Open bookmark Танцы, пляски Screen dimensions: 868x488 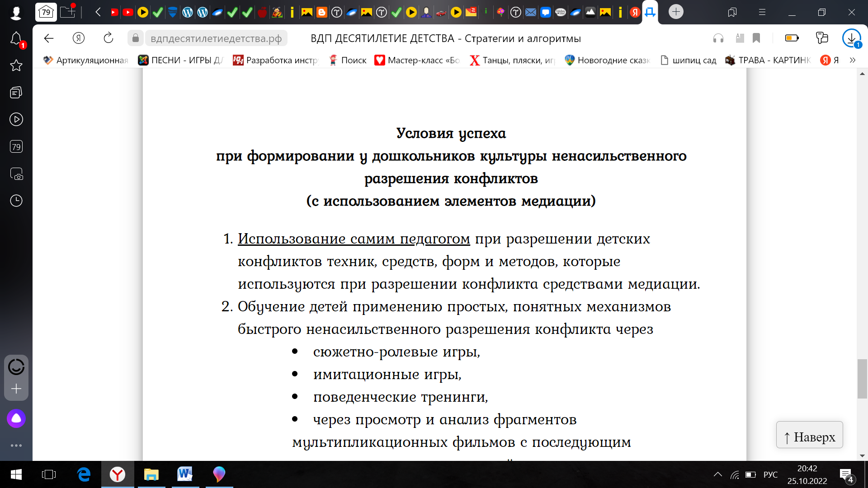coord(512,60)
